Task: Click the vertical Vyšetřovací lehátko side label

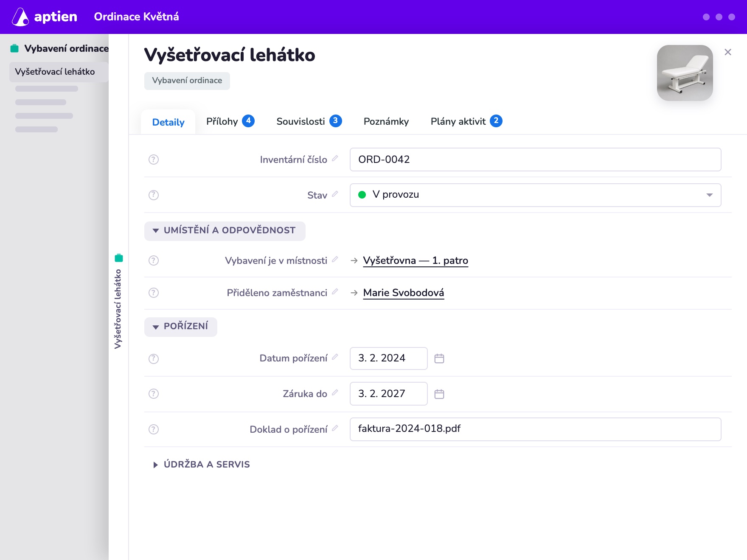Action: [118, 309]
